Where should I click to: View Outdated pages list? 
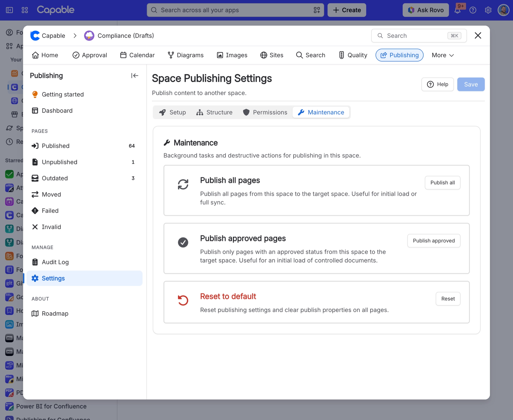pos(84,178)
